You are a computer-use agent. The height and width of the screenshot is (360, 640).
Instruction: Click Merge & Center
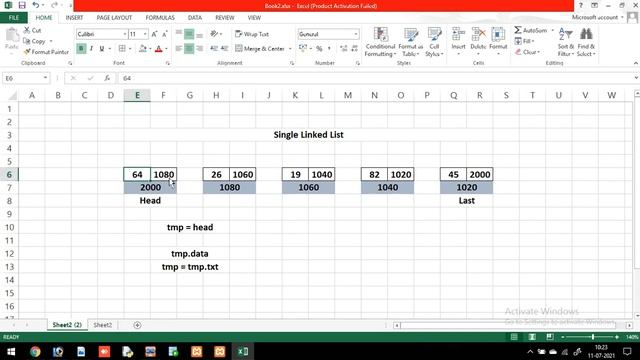click(x=260, y=49)
